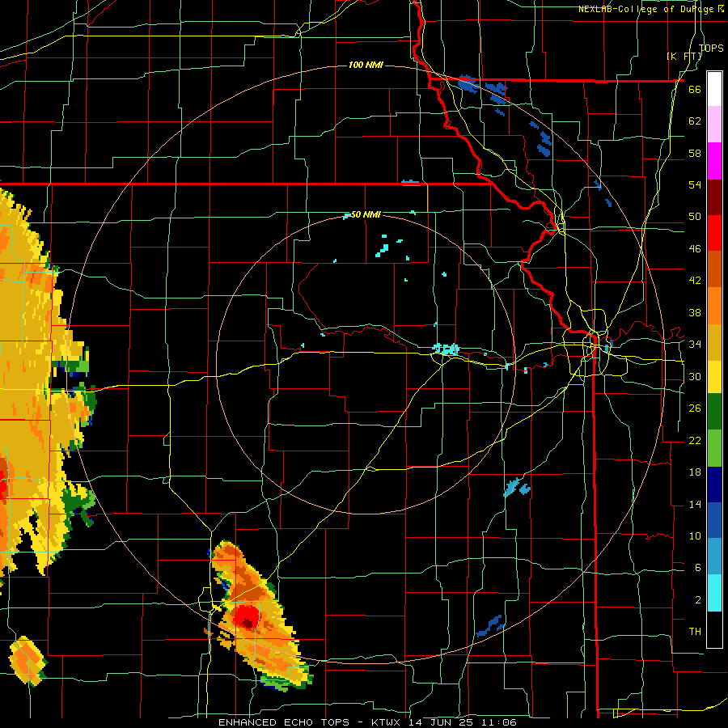Image resolution: width=728 pixels, height=728 pixels.
Task: Click the 'ENHANCED ECHO TOPS' caption at the bottom
Action: [284, 722]
